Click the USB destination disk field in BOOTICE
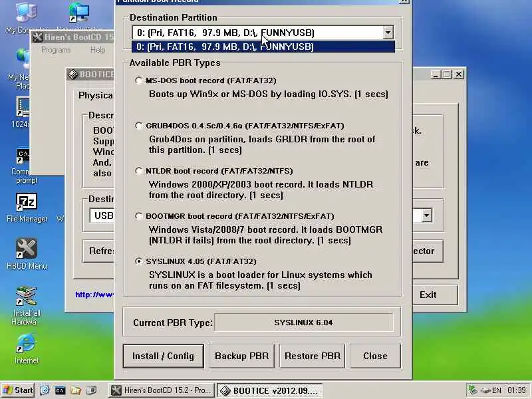 (102, 215)
